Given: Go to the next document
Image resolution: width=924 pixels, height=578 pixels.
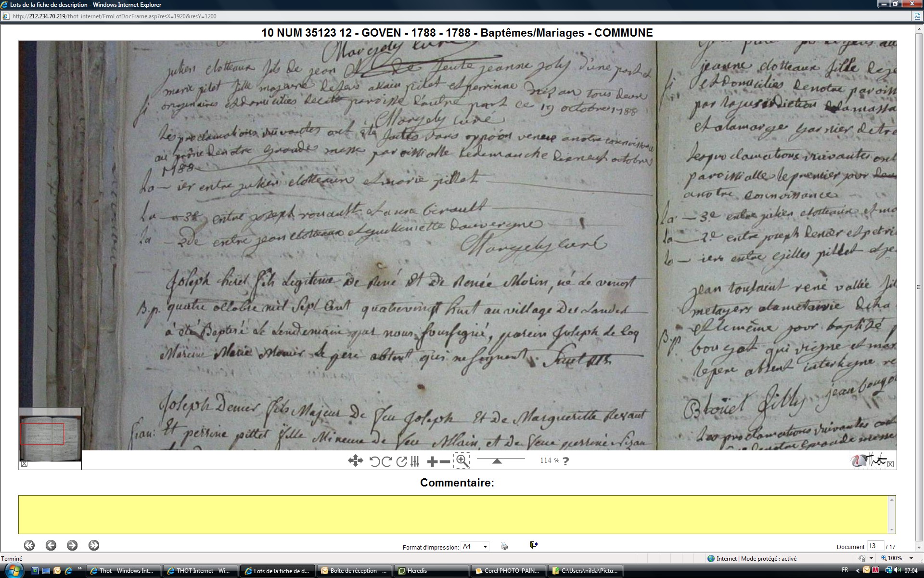Looking at the screenshot, I should pyautogui.click(x=72, y=545).
